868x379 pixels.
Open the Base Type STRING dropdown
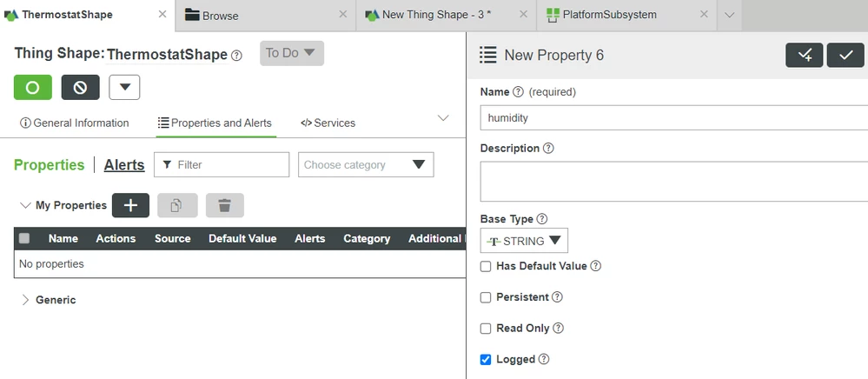pyautogui.click(x=524, y=241)
